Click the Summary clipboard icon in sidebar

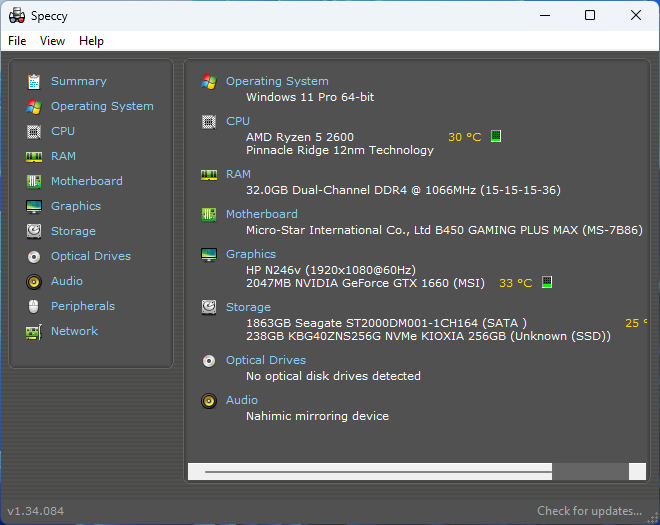click(34, 82)
